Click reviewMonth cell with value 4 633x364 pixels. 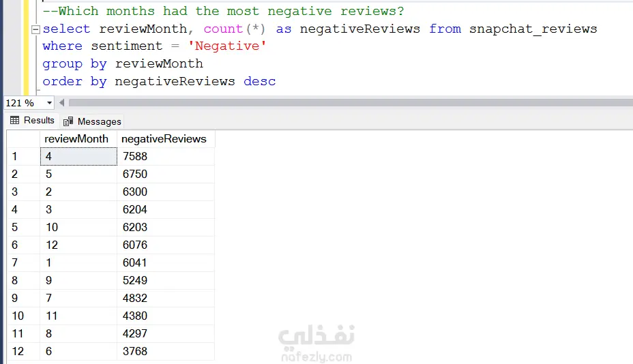(x=78, y=156)
